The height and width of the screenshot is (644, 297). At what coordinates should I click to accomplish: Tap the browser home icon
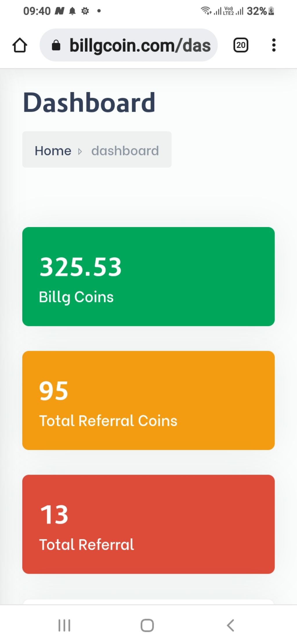pyautogui.click(x=20, y=45)
